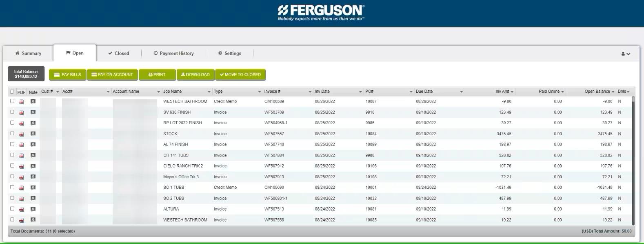Viewport: 644px width, 244px height.
Task: Open Inv Date column dropdown arrow
Action: point(360,92)
